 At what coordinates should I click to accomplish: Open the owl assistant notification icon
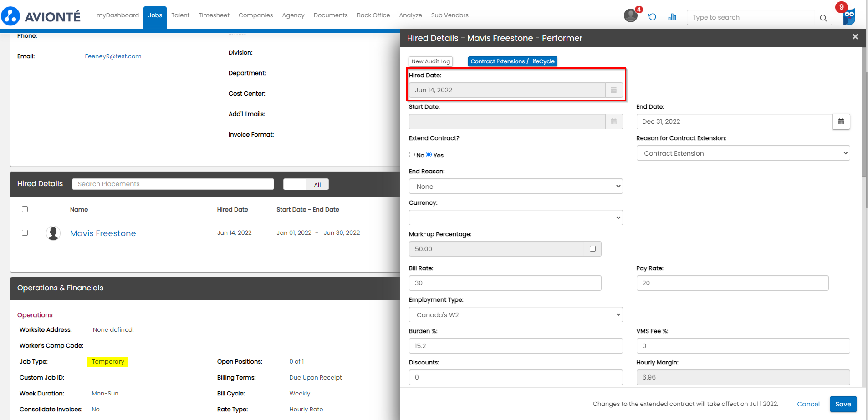point(849,17)
